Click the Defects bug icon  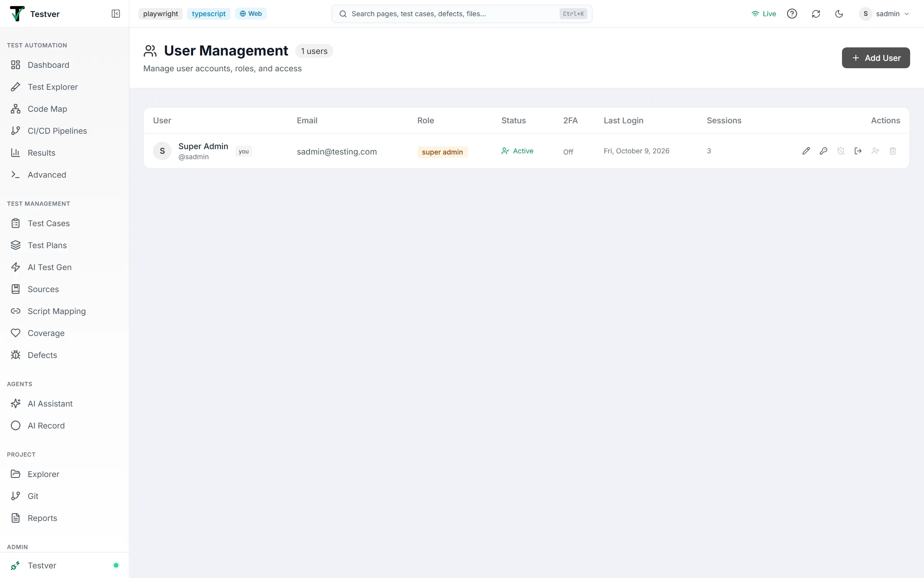15,355
